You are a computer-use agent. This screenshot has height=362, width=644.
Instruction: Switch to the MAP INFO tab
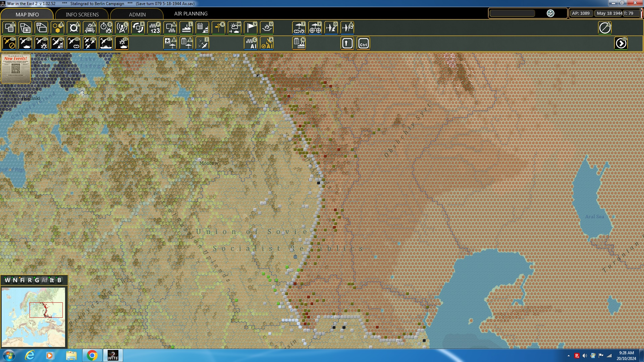pyautogui.click(x=27, y=14)
